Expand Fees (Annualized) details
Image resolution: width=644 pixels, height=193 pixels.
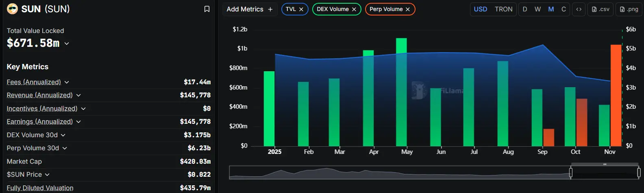[67, 82]
